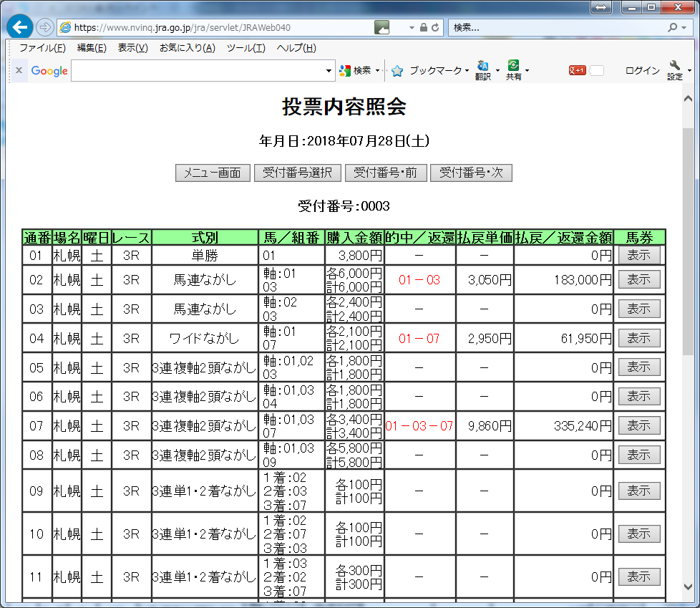Viewport: 700px width, 608px height.
Task: Click the page refresh icon
Action: 435,27
